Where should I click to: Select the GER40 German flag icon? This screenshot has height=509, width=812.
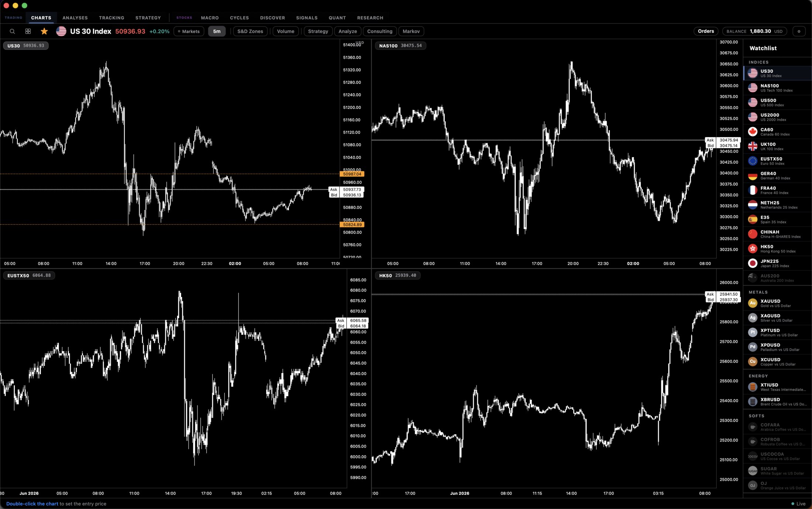(753, 176)
